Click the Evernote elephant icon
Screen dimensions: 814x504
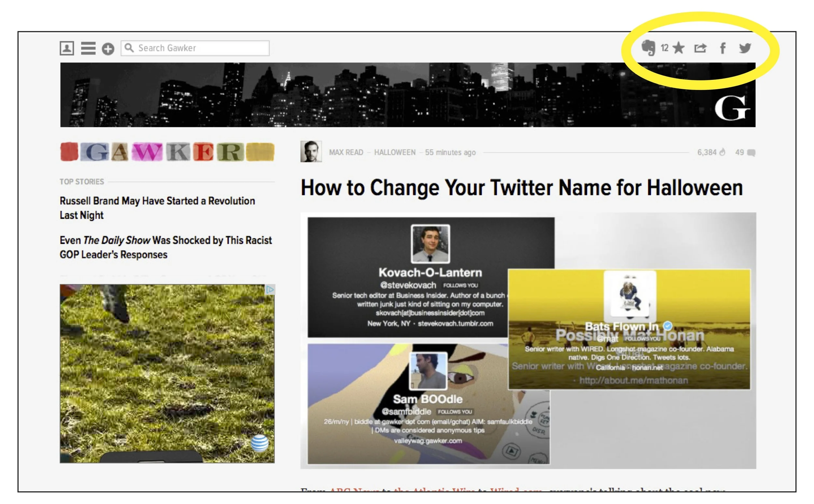click(648, 48)
